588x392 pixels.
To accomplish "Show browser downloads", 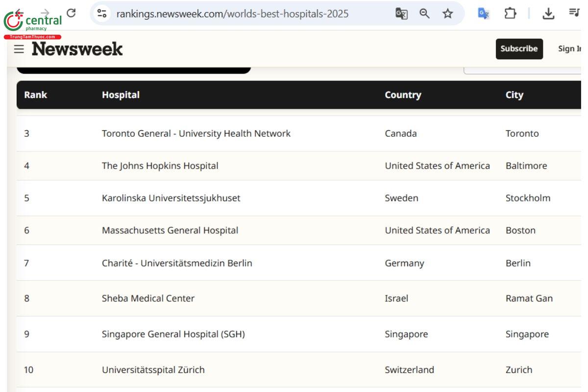I will click(x=548, y=14).
